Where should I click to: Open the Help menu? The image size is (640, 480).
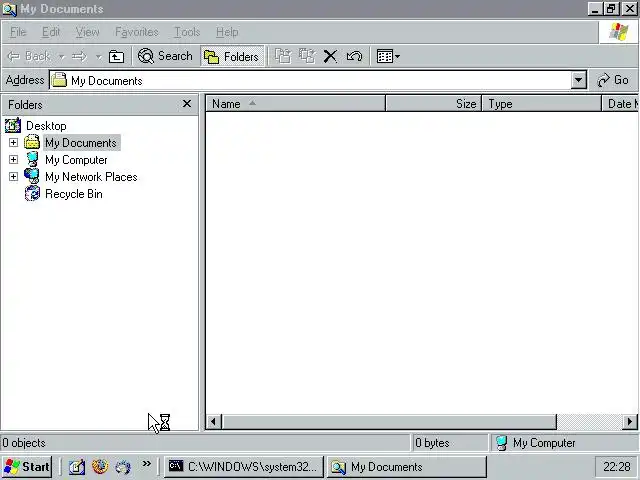click(227, 32)
